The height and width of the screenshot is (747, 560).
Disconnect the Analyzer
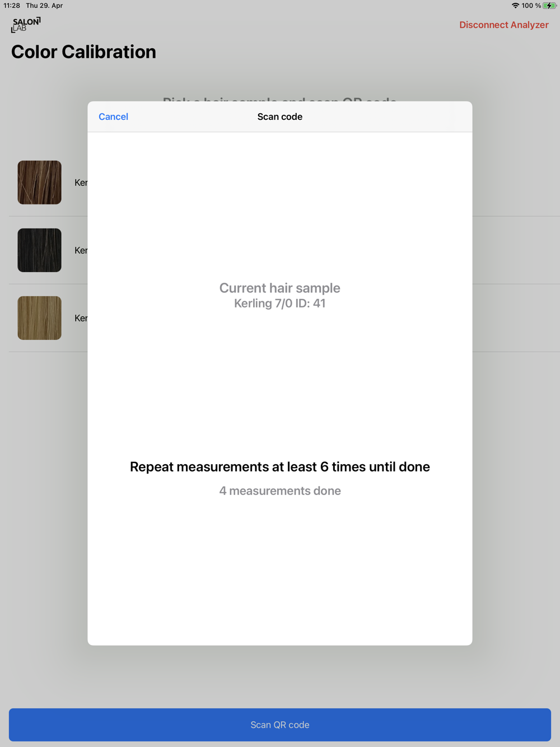coord(504,25)
